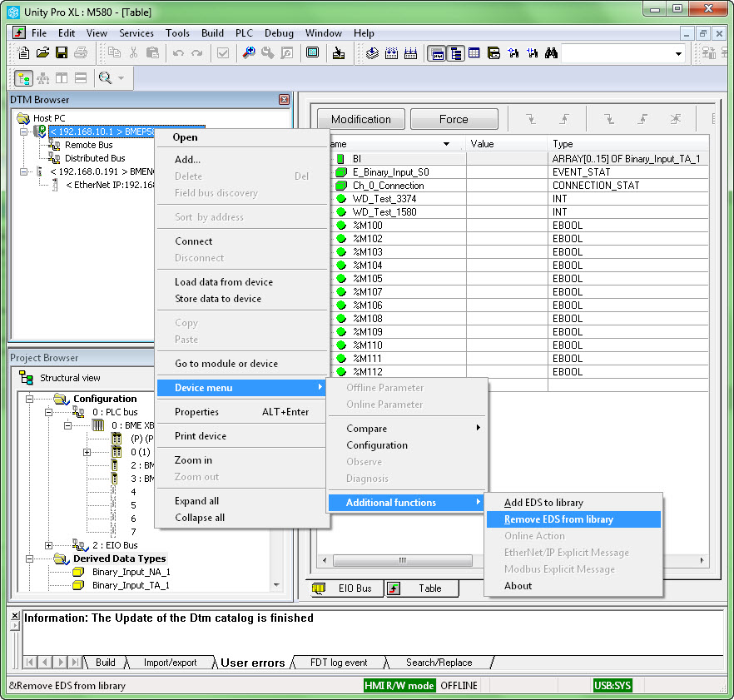734x700 pixels.
Task: Choose Connect in the context menu
Action: pyautogui.click(x=241, y=241)
